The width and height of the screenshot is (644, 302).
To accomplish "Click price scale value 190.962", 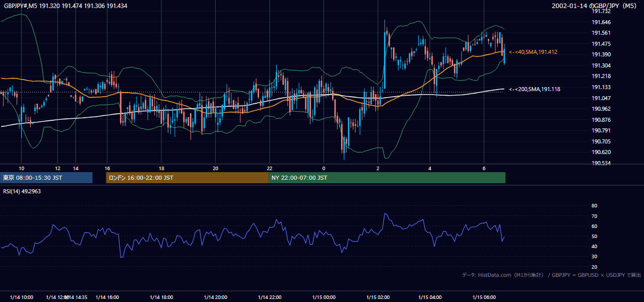I will point(602,109).
